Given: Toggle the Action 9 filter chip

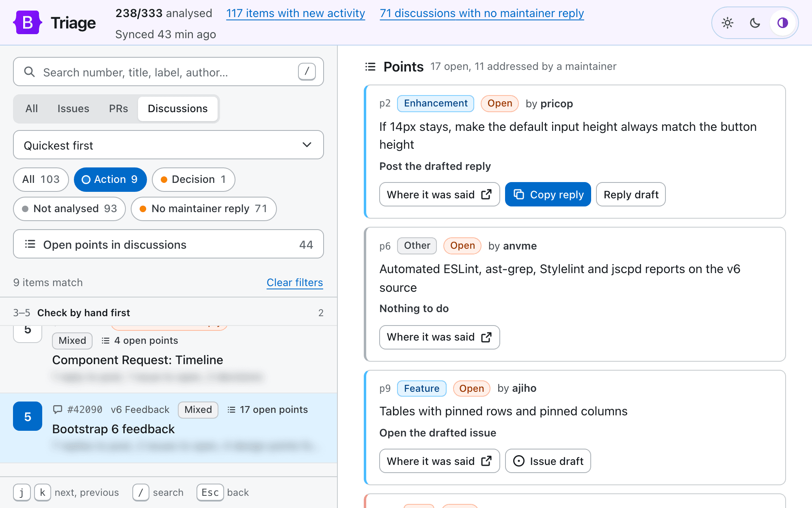Looking at the screenshot, I should click(x=110, y=179).
